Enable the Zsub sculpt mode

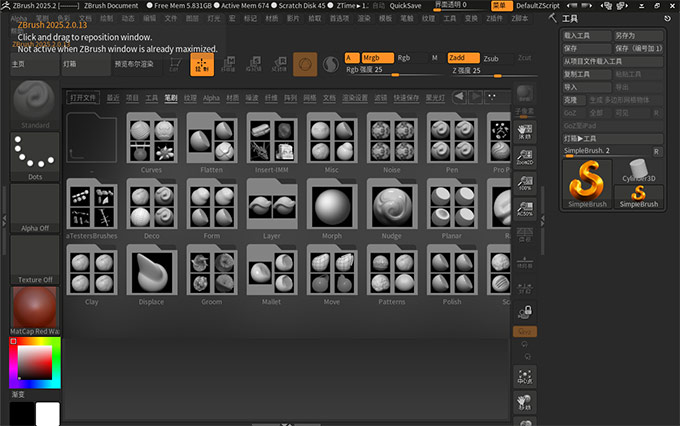click(x=490, y=58)
